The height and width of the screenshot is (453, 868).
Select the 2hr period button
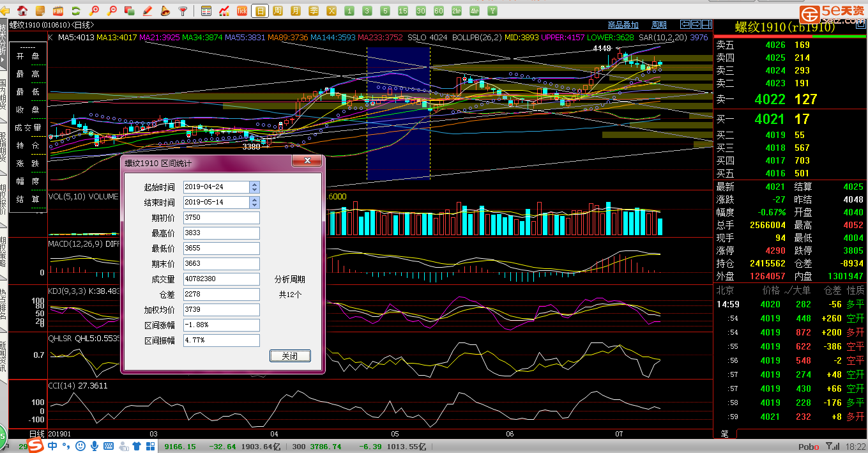point(457,11)
